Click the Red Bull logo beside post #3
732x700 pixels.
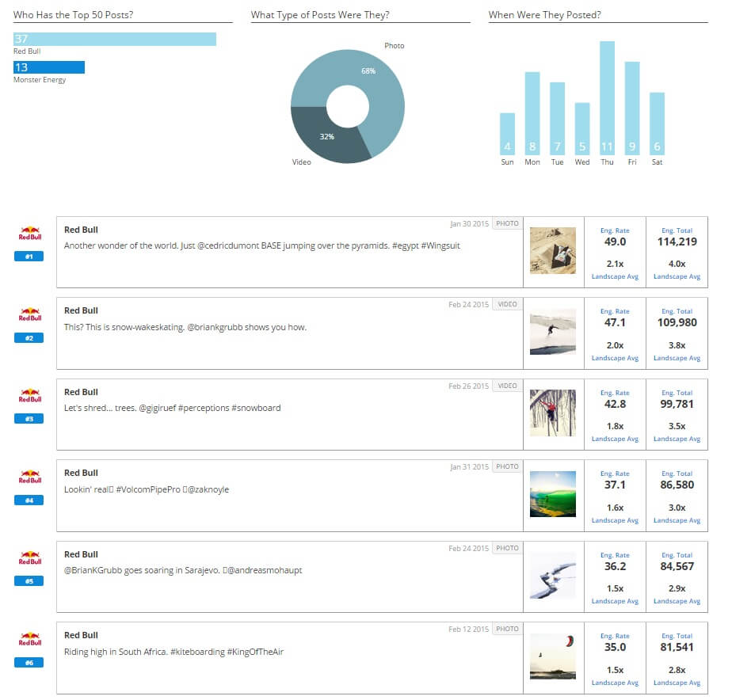tap(30, 395)
